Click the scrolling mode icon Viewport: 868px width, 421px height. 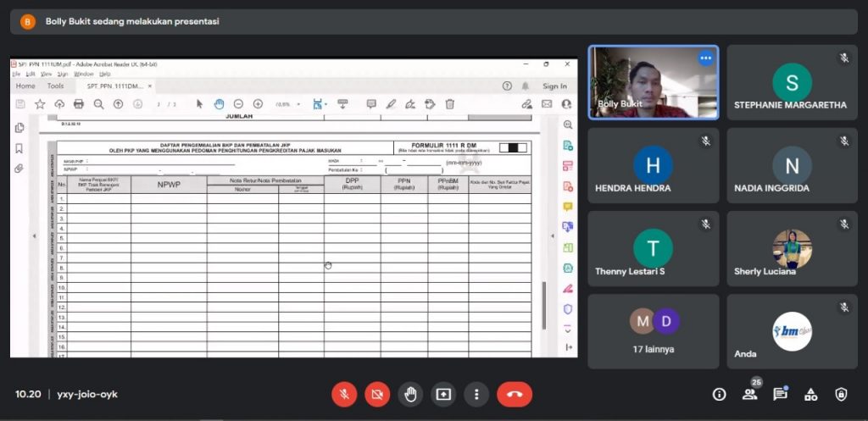pyautogui.click(x=342, y=104)
